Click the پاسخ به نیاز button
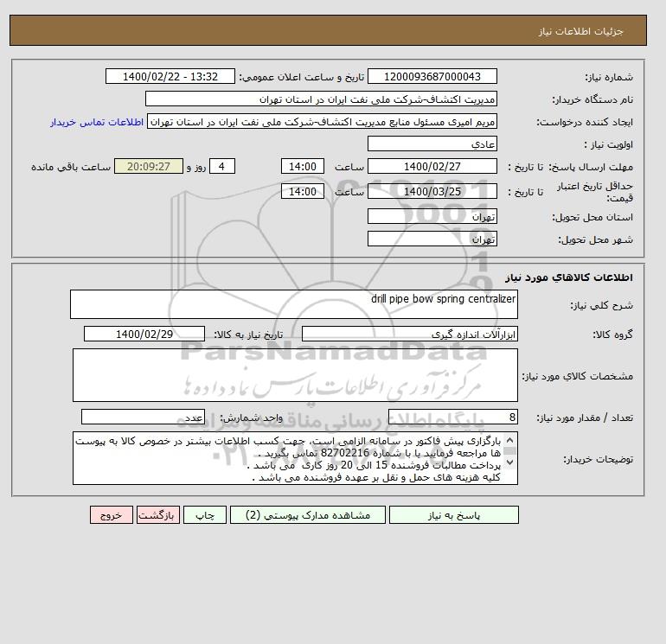This screenshot has height=644, width=666. 453,515
